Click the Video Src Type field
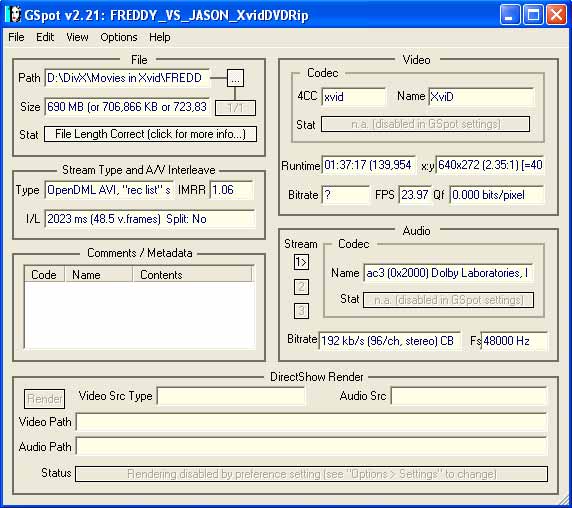The height and width of the screenshot is (508, 572). click(x=231, y=396)
